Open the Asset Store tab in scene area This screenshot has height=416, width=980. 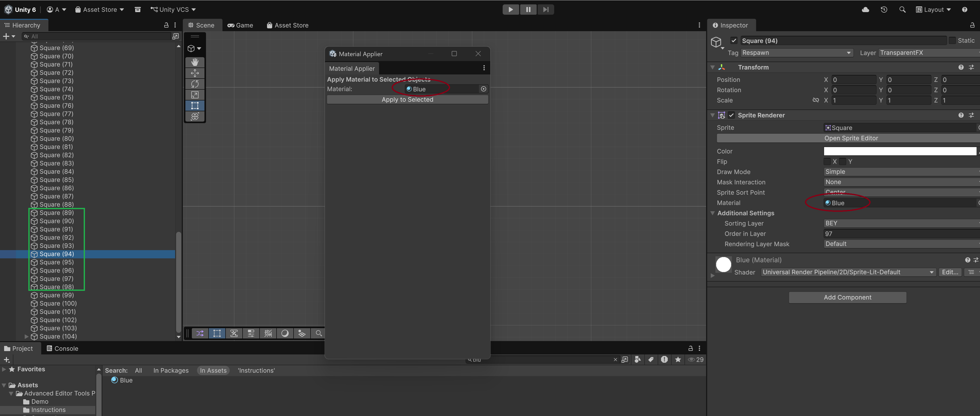pos(287,25)
